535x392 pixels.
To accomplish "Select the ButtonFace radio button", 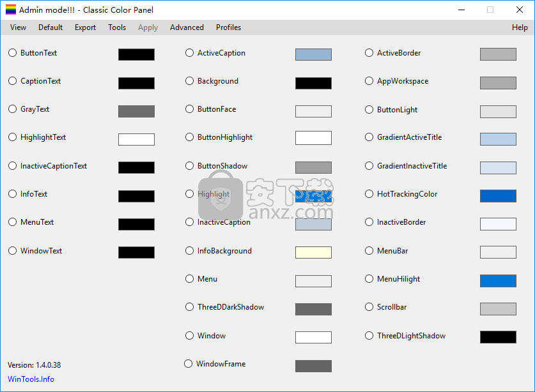I will pos(189,109).
